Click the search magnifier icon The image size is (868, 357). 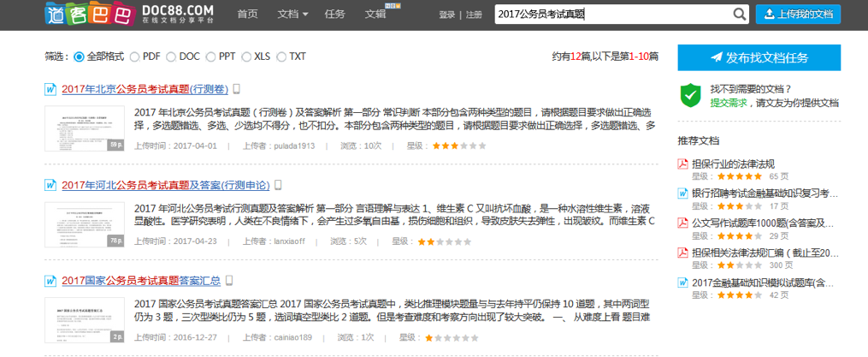(x=740, y=14)
